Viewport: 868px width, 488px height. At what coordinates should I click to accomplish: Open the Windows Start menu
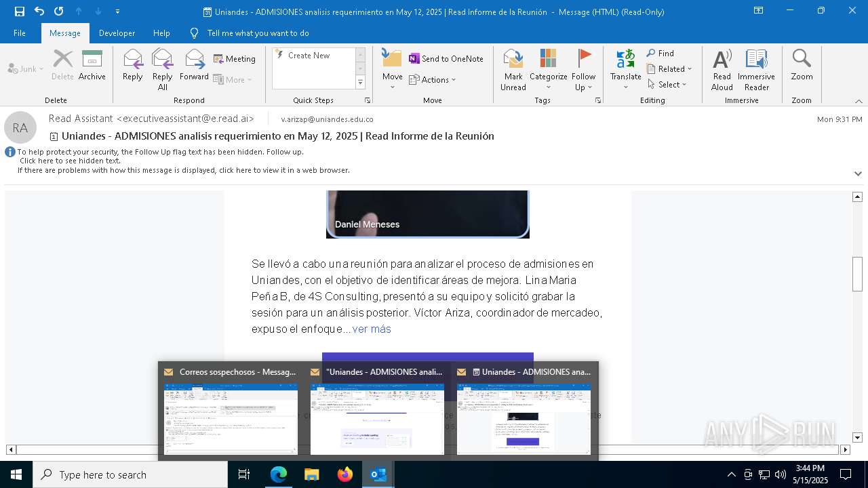(x=16, y=474)
